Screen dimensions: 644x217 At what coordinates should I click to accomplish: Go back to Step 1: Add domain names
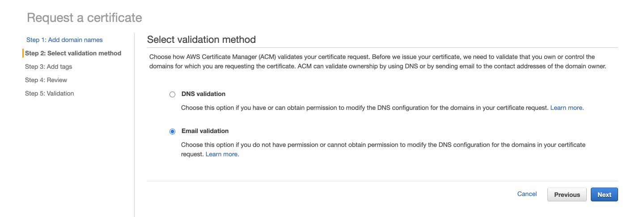[64, 40]
